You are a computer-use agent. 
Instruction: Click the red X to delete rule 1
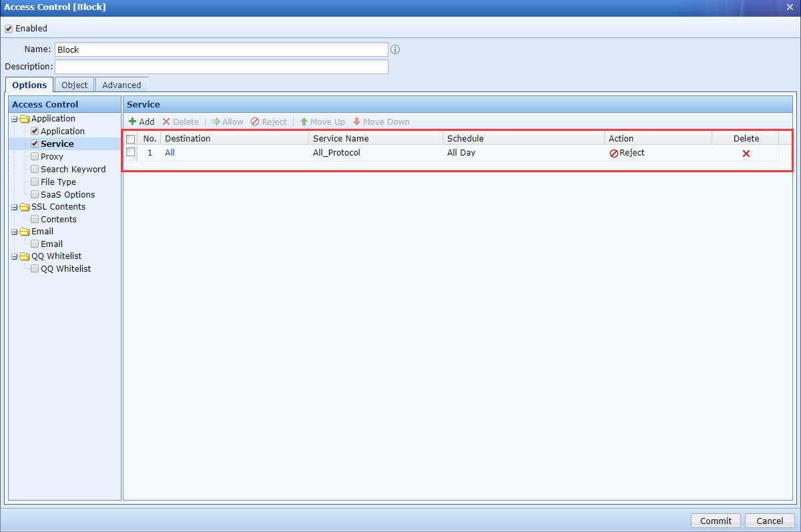pos(746,153)
